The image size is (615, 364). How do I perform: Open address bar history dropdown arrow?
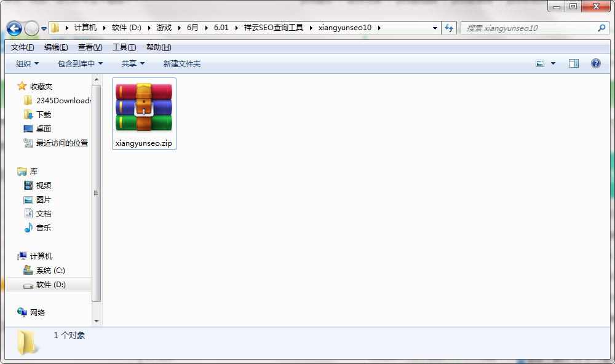point(435,28)
